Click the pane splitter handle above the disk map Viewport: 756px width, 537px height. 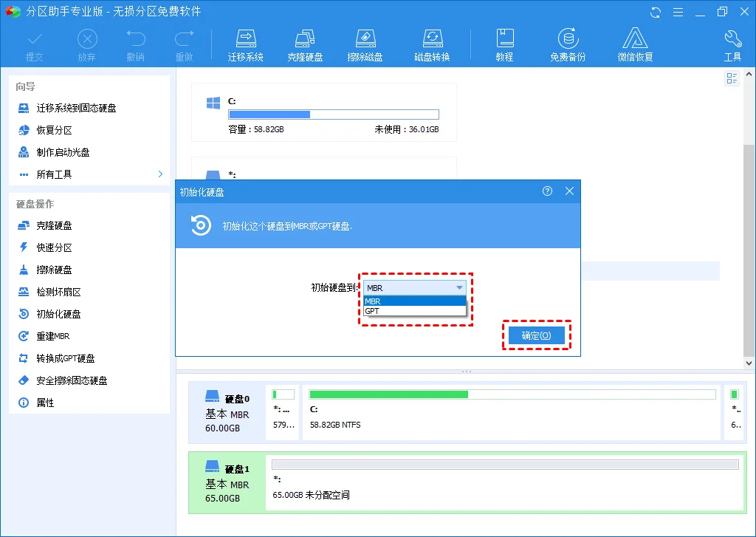[467, 372]
